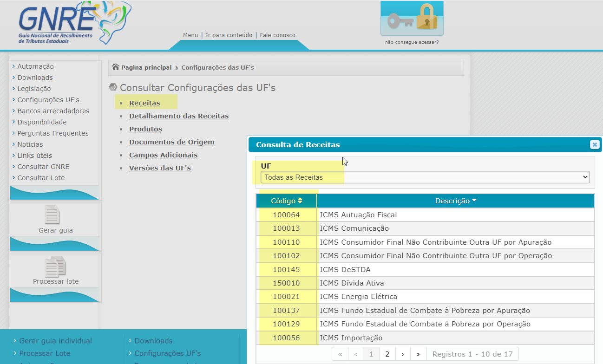Select page 2 in pagination
The image size is (603, 364).
pos(387,354)
